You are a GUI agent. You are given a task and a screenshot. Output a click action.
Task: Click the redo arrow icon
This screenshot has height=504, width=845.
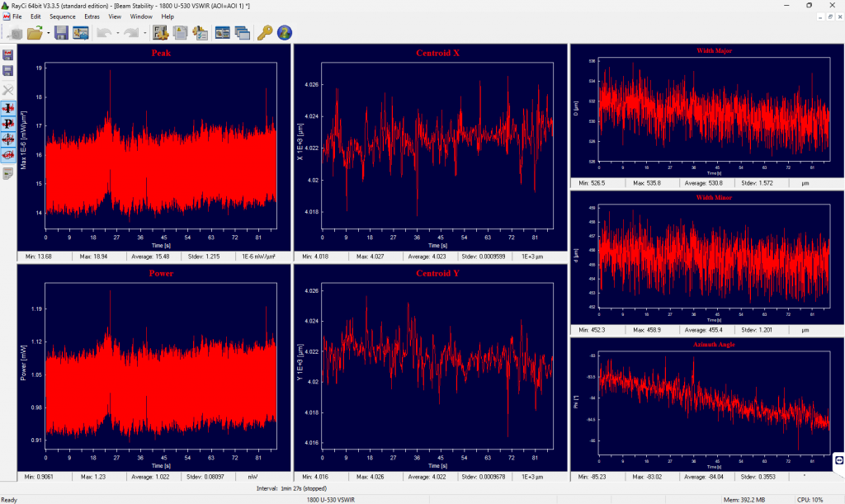click(131, 33)
